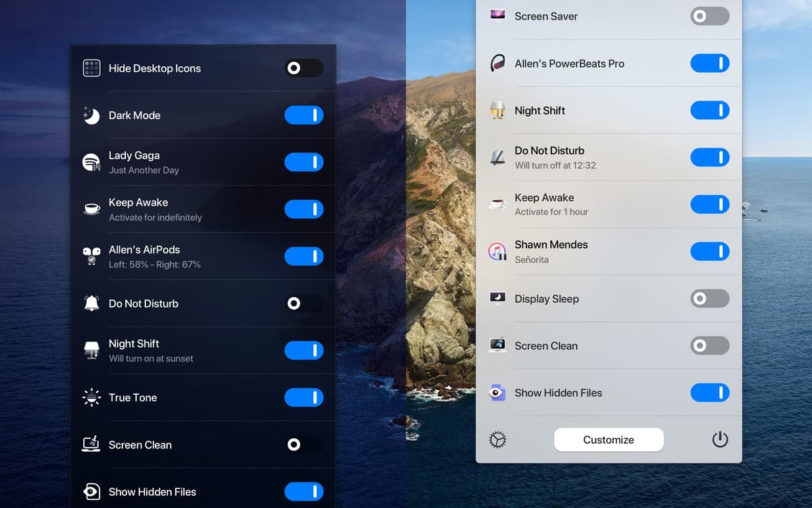Image resolution: width=812 pixels, height=508 pixels.
Task: Click the Do Not Disturb icon in light panel
Action: 497,157
